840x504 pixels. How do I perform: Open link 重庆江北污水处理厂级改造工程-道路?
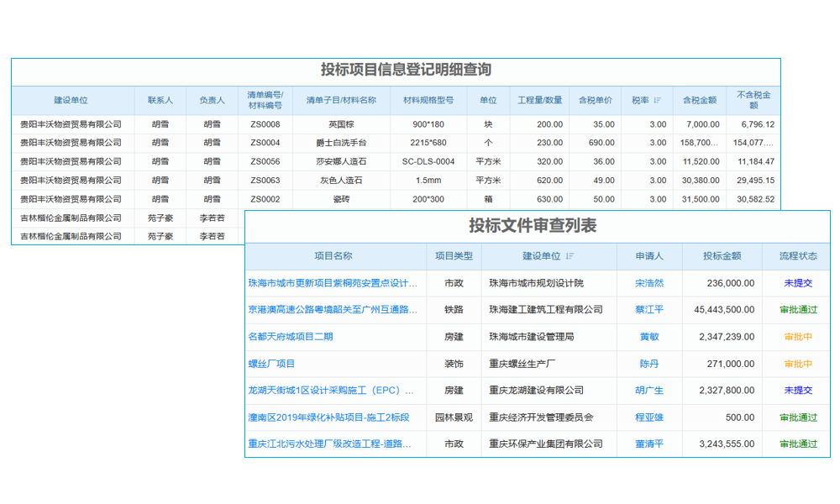[331, 444]
